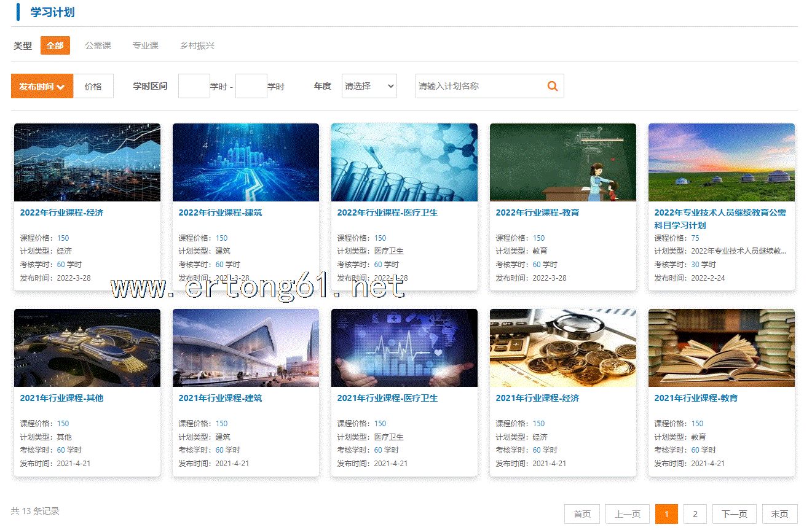The height and width of the screenshot is (530, 812).
Task: Open the 2022年专业技术人员继续教育公需科目 title link
Action: (720, 219)
